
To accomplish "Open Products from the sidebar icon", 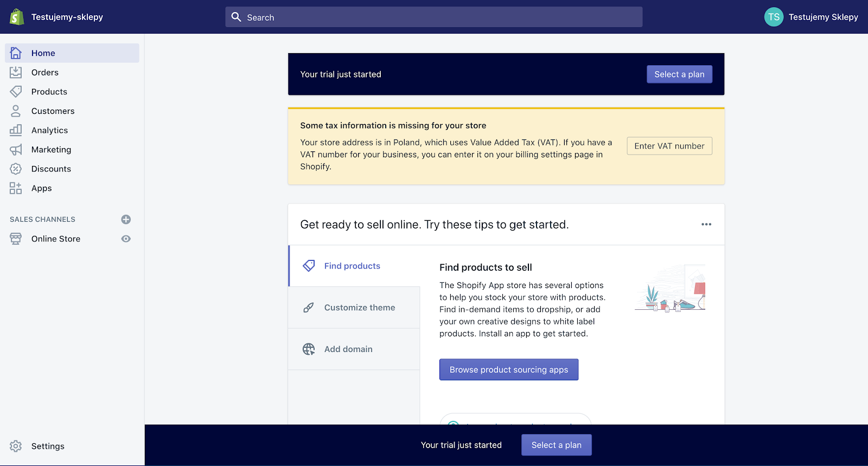I will (x=16, y=91).
